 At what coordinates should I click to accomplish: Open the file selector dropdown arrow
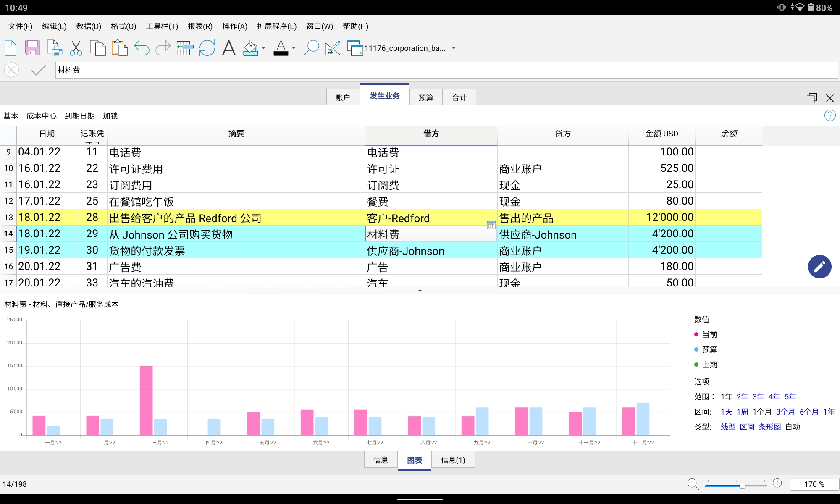(x=454, y=48)
